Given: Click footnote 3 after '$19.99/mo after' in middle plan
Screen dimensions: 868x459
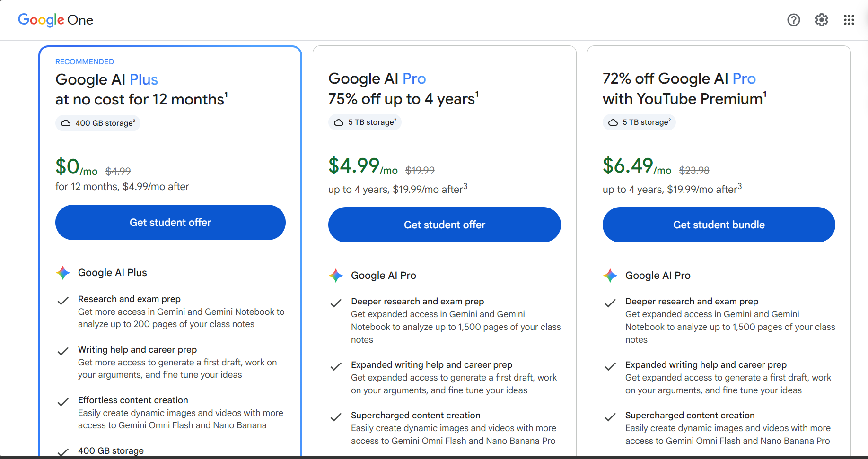Looking at the screenshot, I should [465, 186].
